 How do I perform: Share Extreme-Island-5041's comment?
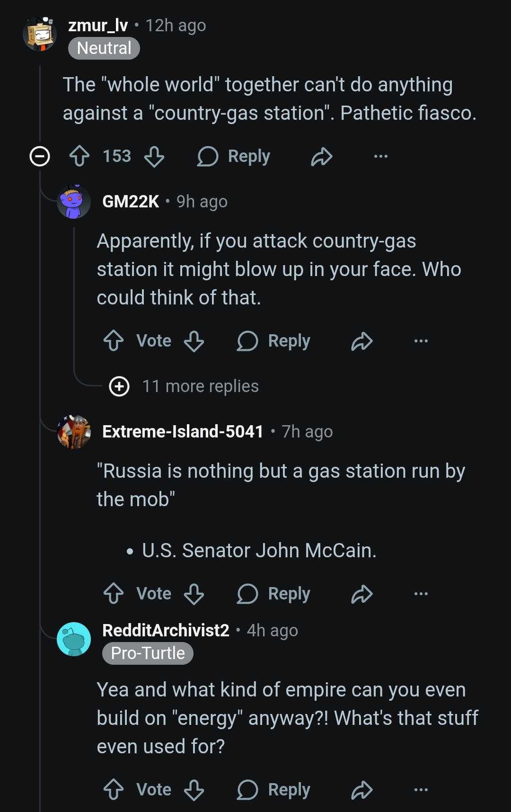(362, 594)
